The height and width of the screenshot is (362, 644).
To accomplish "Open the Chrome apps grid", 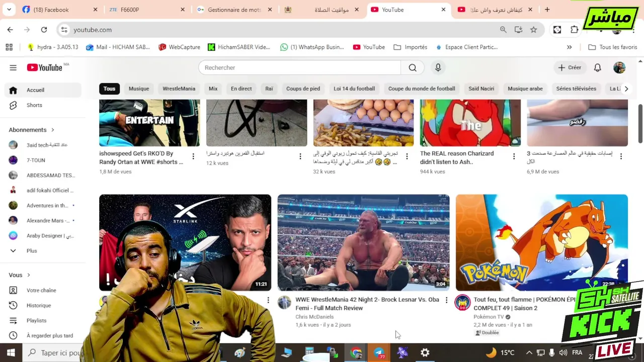I will coord(9,47).
